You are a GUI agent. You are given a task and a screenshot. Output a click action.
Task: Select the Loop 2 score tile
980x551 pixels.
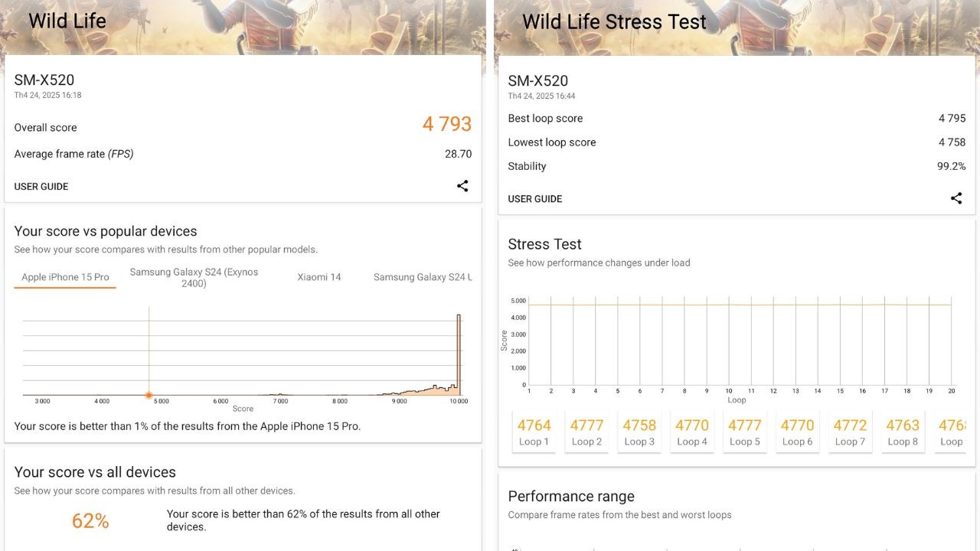(587, 432)
